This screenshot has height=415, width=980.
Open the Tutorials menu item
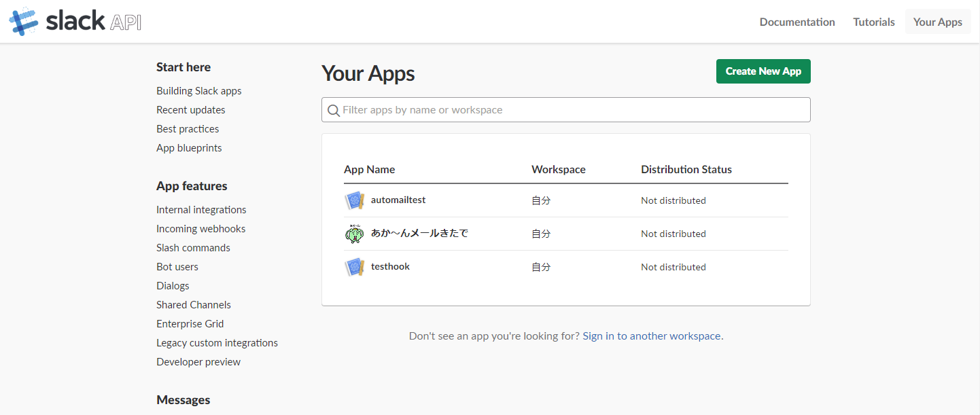[x=874, y=22]
